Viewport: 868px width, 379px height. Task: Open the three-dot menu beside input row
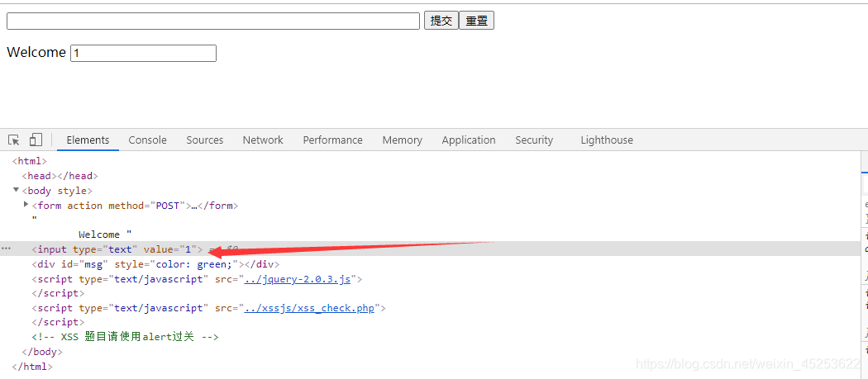[6, 249]
